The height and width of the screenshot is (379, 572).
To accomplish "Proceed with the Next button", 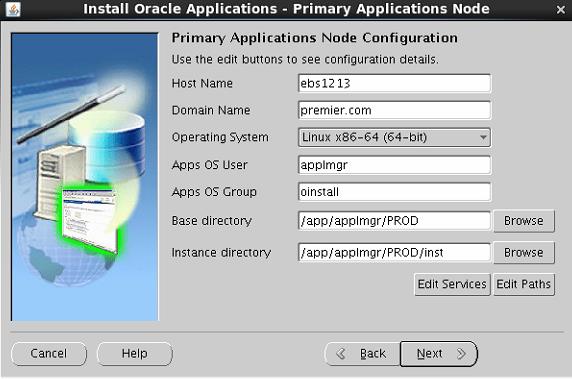I will (x=438, y=353).
